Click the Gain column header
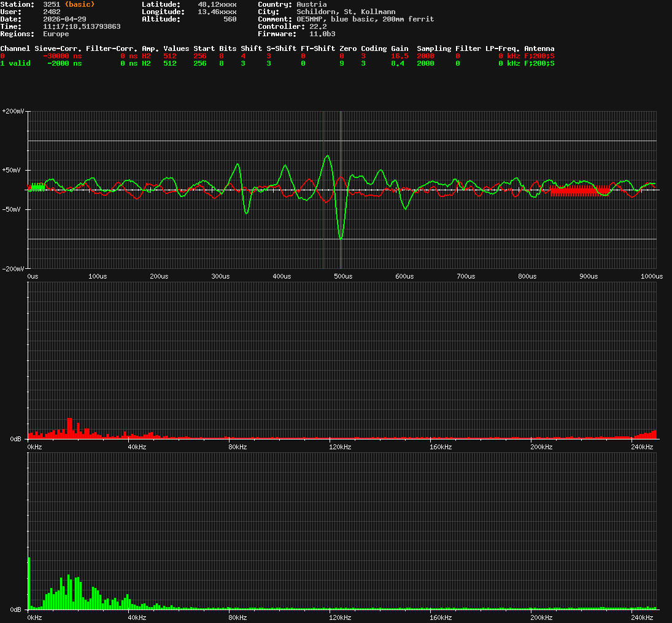Screen dimensions: 672x623 pyautogui.click(x=400, y=48)
